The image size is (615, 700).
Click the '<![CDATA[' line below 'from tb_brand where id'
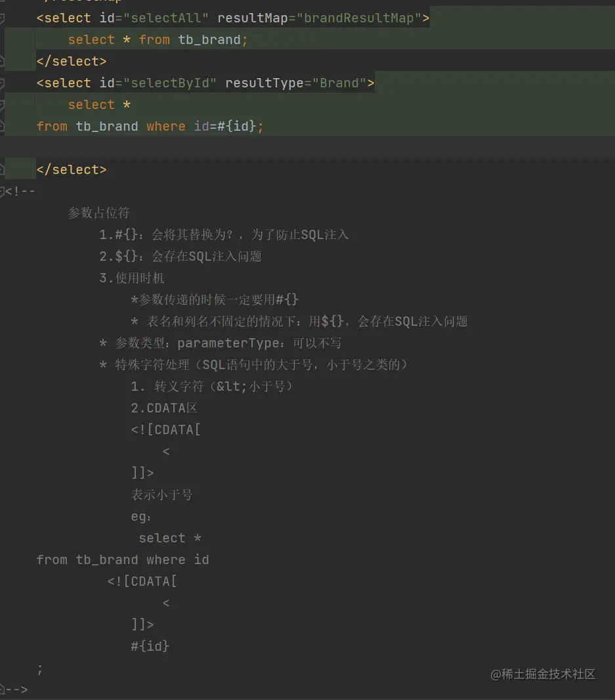click(x=142, y=582)
